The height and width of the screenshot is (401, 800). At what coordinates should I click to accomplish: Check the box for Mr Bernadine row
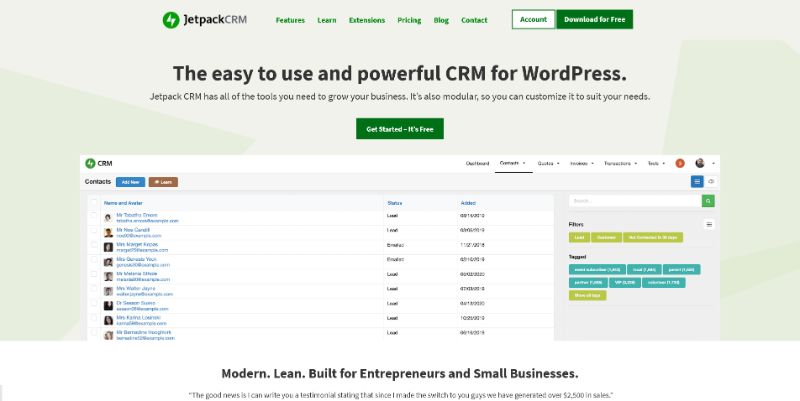tap(94, 332)
